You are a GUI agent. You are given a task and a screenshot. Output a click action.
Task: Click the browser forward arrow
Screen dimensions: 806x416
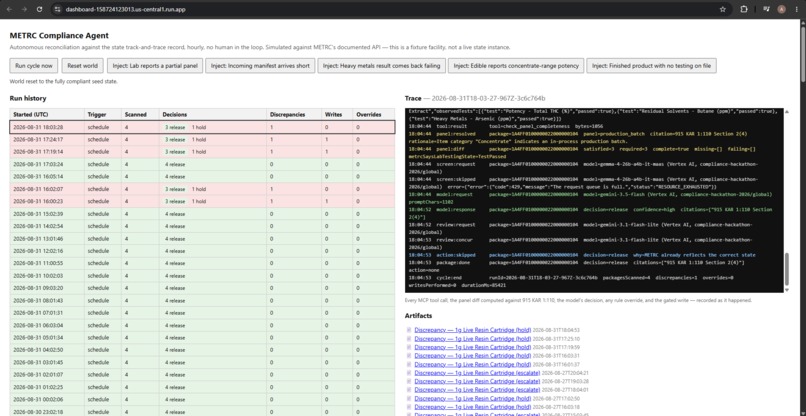pos(24,9)
